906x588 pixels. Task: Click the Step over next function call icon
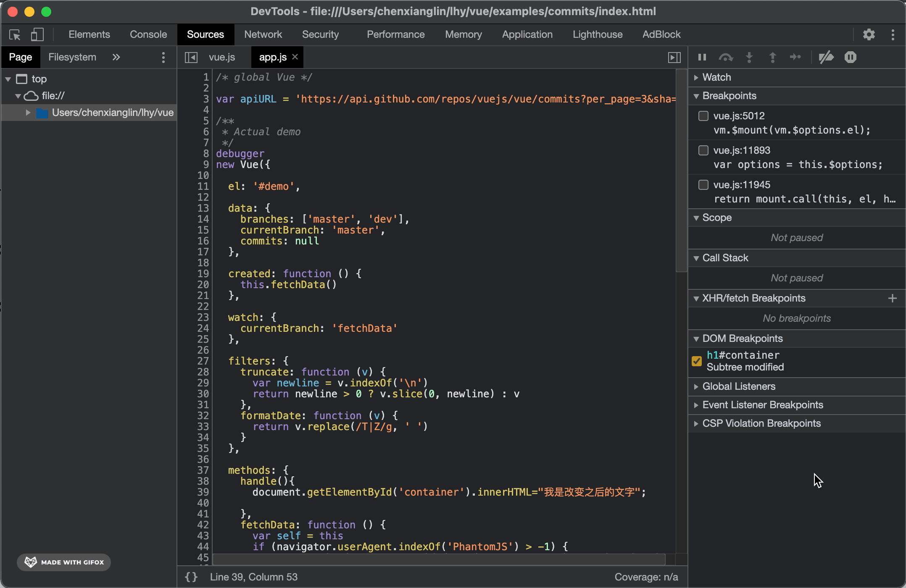pyautogui.click(x=726, y=57)
